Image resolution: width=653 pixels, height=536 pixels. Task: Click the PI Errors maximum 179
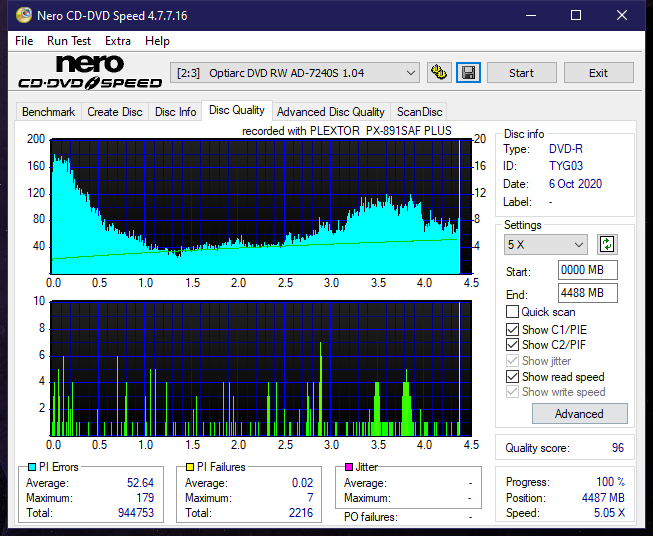click(x=145, y=498)
